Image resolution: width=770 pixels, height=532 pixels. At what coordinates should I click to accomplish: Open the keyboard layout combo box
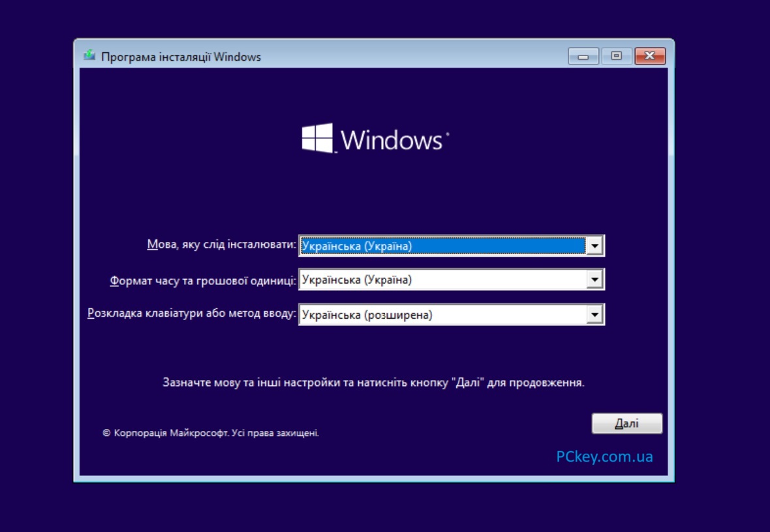point(452,315)
